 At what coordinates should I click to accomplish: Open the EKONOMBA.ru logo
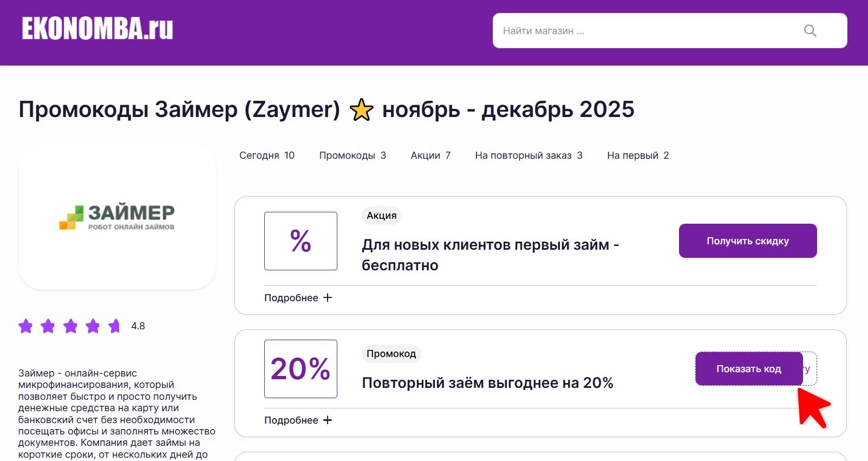click(96, 30)
